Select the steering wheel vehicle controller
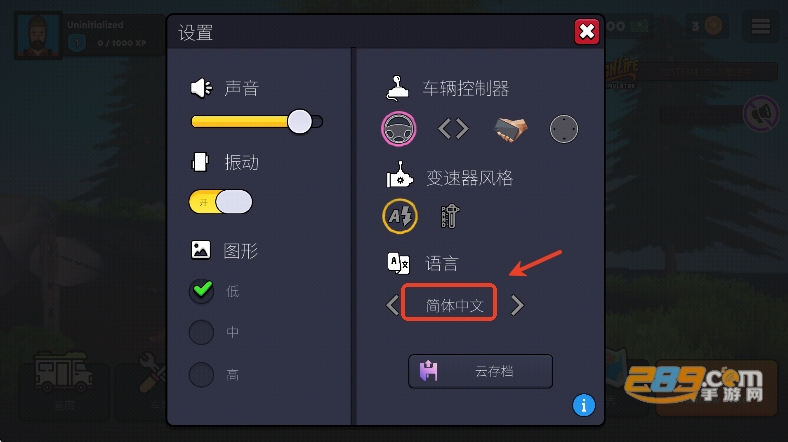 pos(399,129)
